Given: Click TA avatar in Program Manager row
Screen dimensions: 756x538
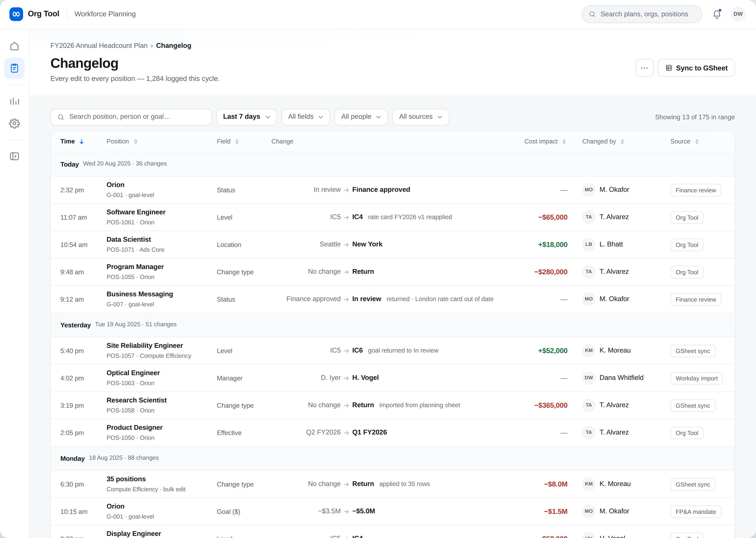Looking at the screenshot, I should (x=589, y=272).
